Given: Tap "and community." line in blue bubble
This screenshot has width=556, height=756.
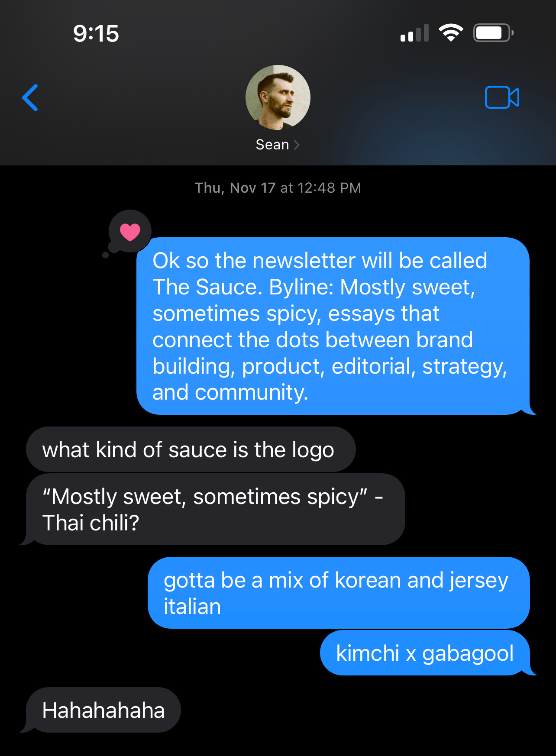Looking at the screenshot, I should click(230, 392).
